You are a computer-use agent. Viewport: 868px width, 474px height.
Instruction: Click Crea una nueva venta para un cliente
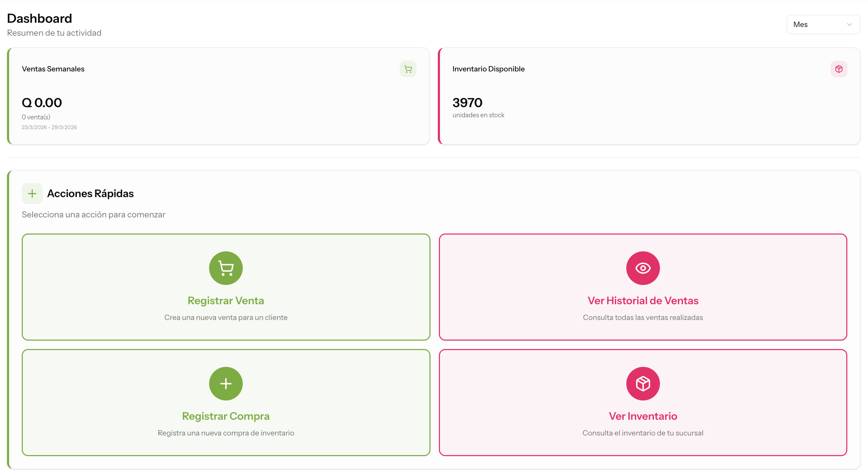226,318
